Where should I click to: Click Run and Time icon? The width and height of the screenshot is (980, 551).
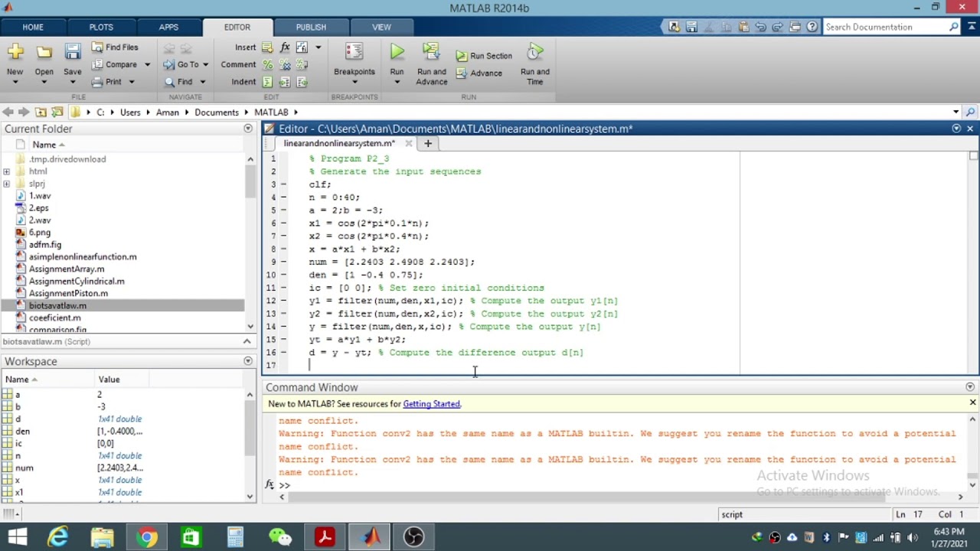535,52
